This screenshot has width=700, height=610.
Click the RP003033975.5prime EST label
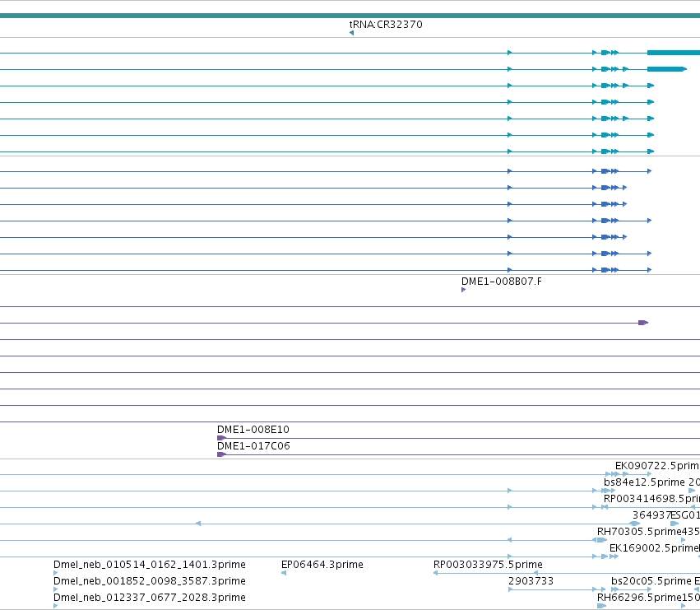(488, 565)
